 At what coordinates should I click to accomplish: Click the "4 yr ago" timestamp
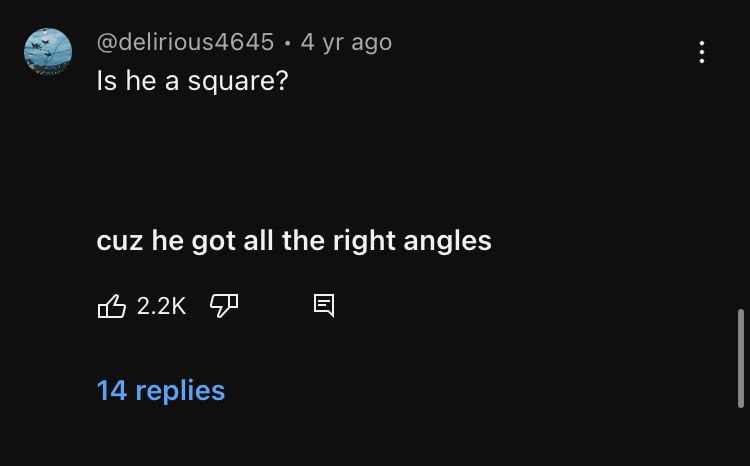point(346,42)
